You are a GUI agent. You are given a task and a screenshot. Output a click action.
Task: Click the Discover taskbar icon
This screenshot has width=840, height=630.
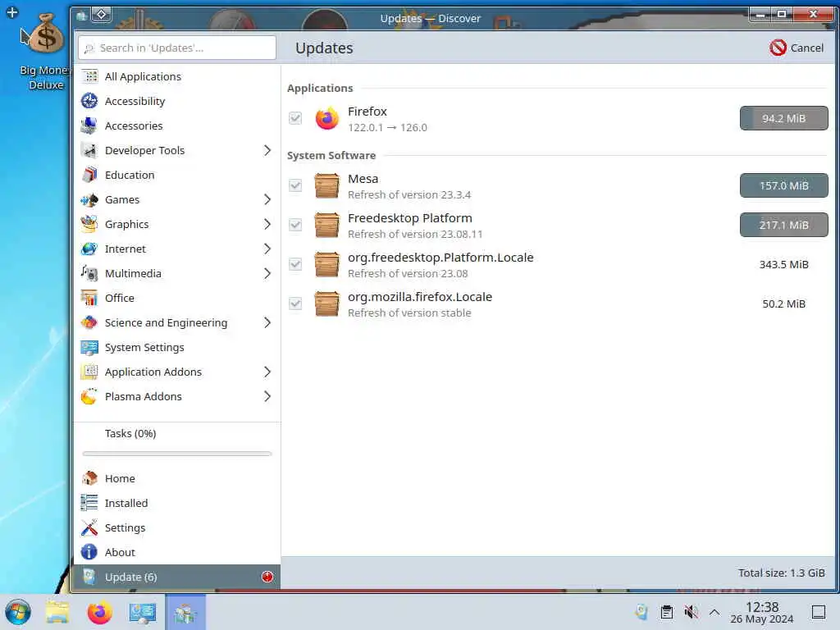click(x=185, y=613)
